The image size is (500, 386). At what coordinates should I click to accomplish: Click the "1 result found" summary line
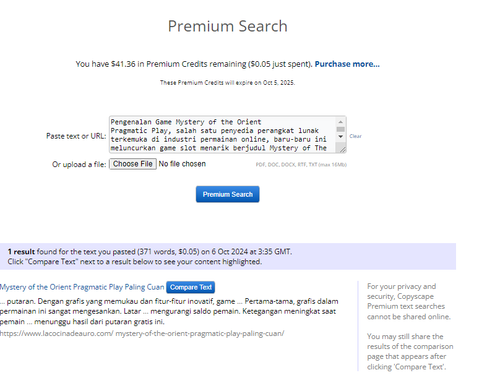coord(150,252)
